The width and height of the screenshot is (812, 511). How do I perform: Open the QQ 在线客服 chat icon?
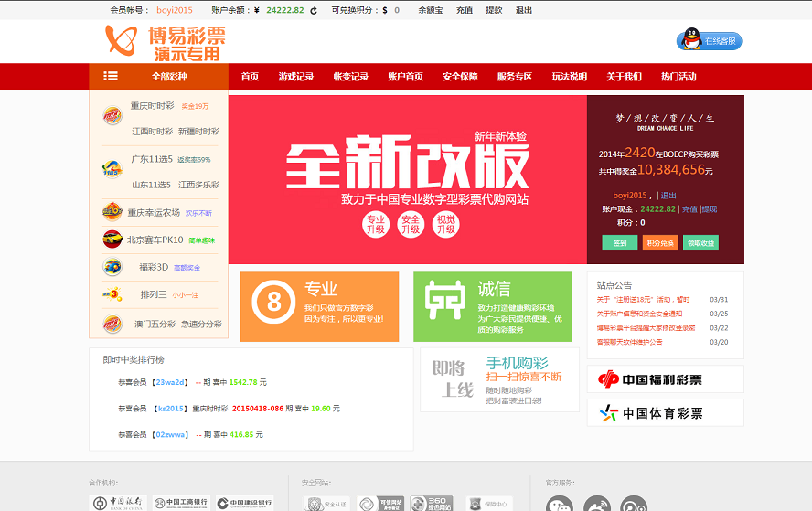(x=709, y=40)
